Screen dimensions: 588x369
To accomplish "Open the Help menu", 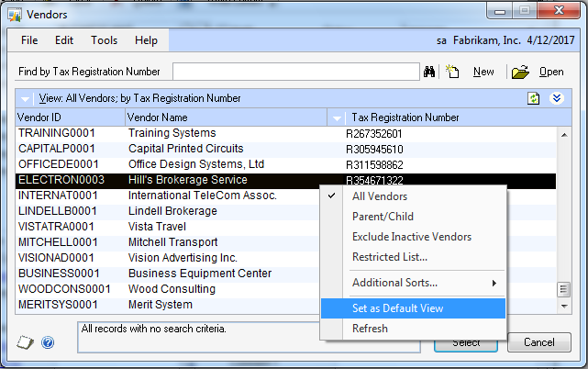I will 146,40.
